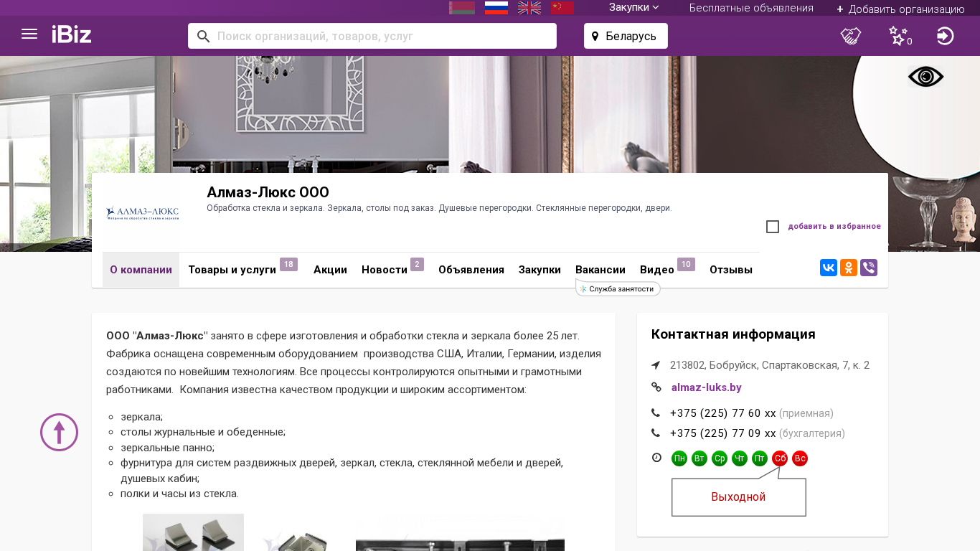
Task: Switch to the Новости tab
Action: click(x=385, y=270)
